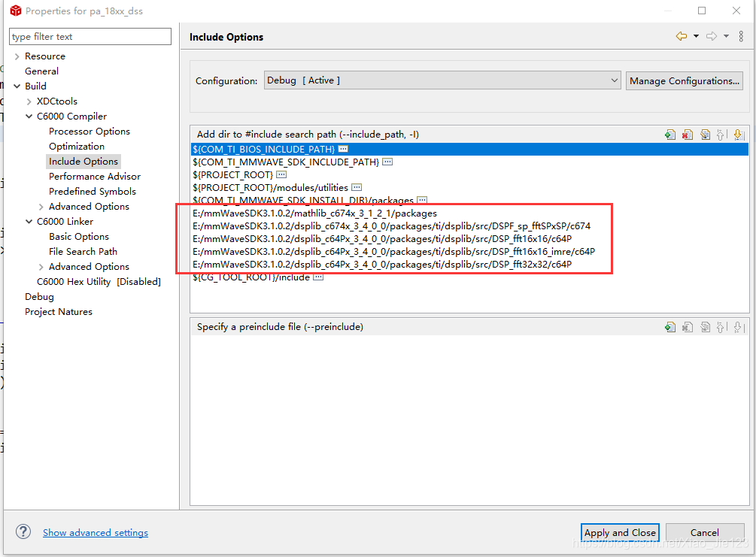Open the forward history dropdown arrow
Viewport: 756px width, 557px height.
click(x=726, y=36)
